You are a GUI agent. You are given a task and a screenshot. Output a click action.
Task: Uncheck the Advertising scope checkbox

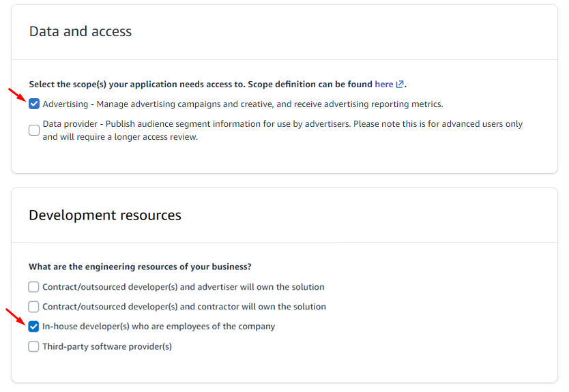pyautogui.click(x=34, y=104)
